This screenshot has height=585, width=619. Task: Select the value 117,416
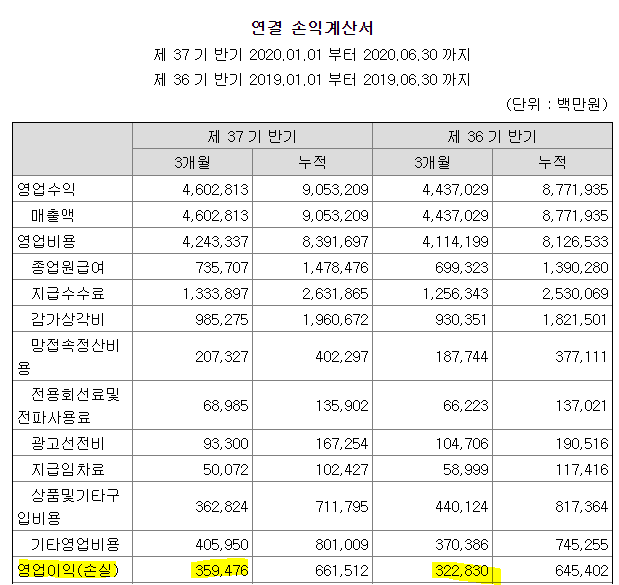(x=582, y=470)
